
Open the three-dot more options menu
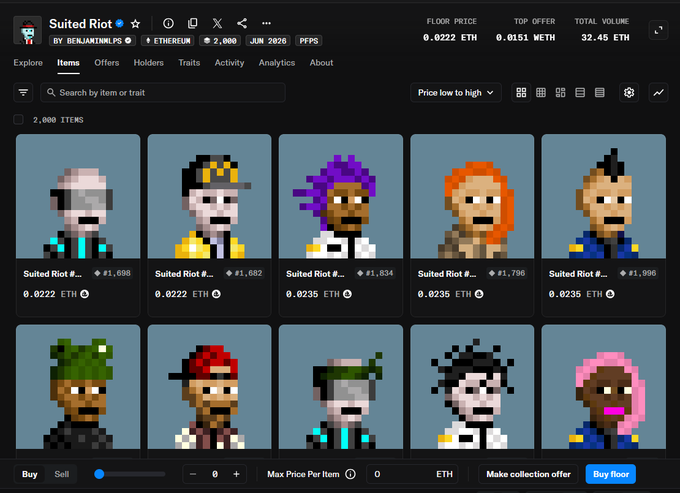(x=266, y=23)
